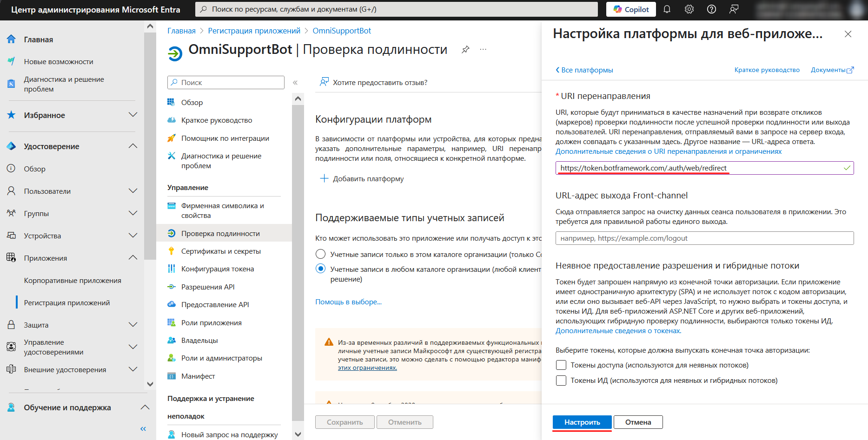Image resolution: width=868 pixels, height=440 pixels.
Task: Open Регистрация приложений in sidebar
Action: coord(67,303)
